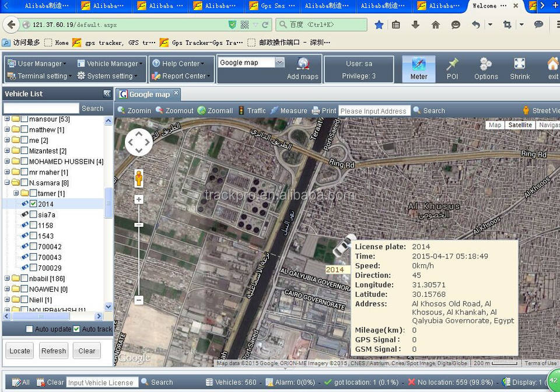Click the map zoom-in plus button

point(139,199)
